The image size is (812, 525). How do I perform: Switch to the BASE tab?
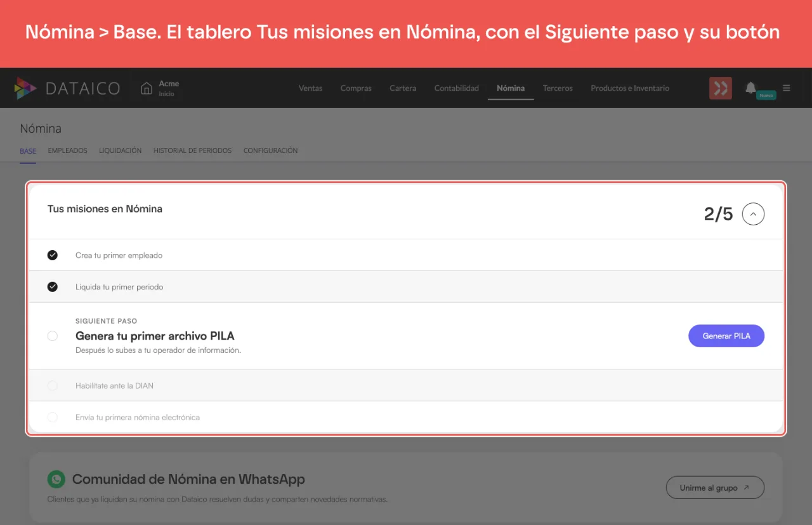click(28, 151)
